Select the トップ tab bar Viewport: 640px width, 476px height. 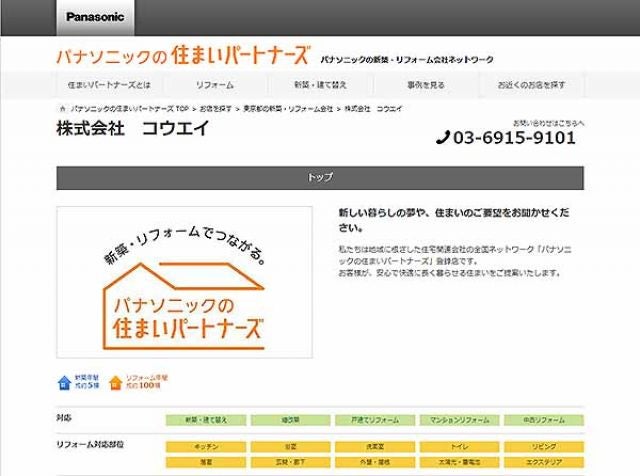pos(320,177)
